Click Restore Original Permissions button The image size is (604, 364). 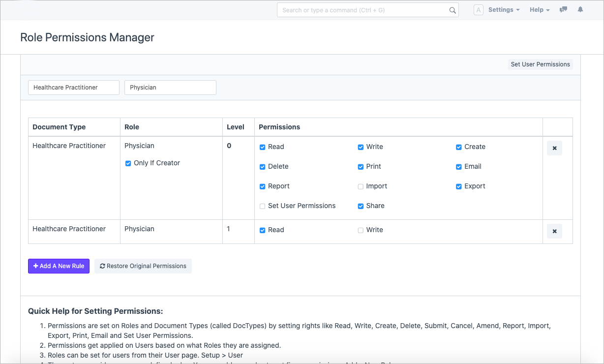[x=143, y=266]
